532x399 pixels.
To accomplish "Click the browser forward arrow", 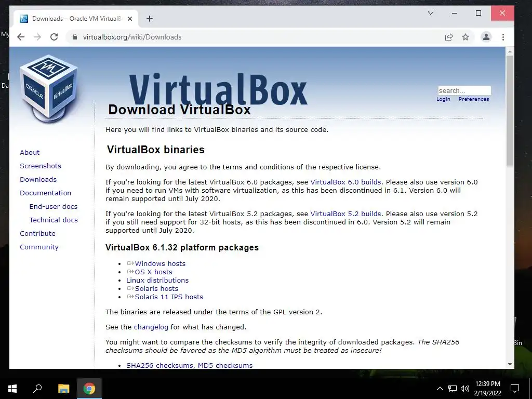I will [x=37, y=37].
